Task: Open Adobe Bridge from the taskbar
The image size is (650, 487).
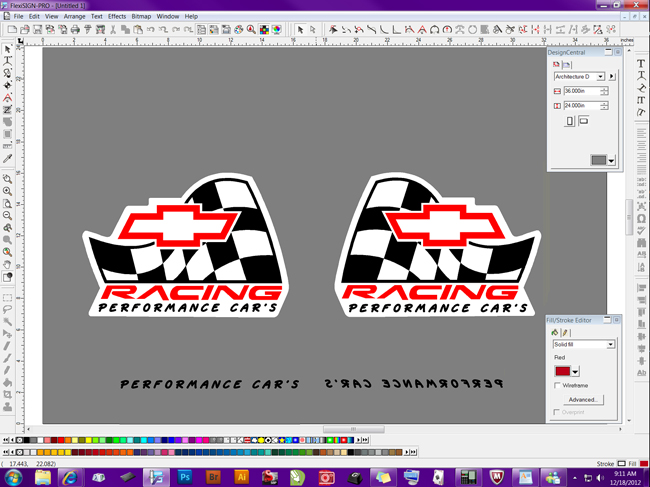Action: coord(213,477)
